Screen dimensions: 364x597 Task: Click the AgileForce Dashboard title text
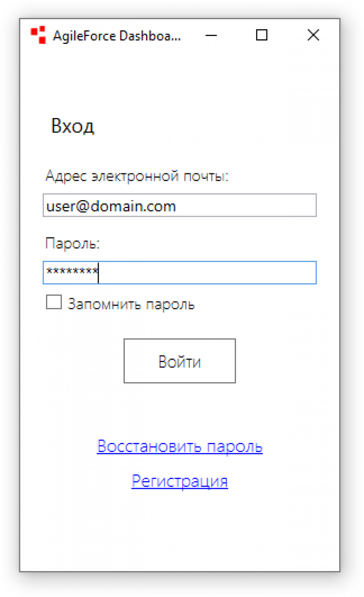(x=116, y=35)
